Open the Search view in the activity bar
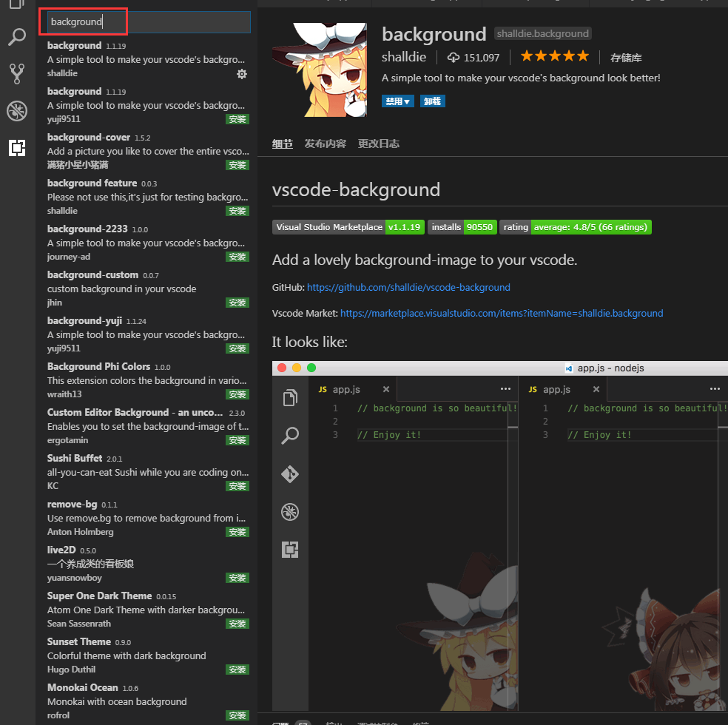Screen dimensions: 728x725 [x=18, y=37]
